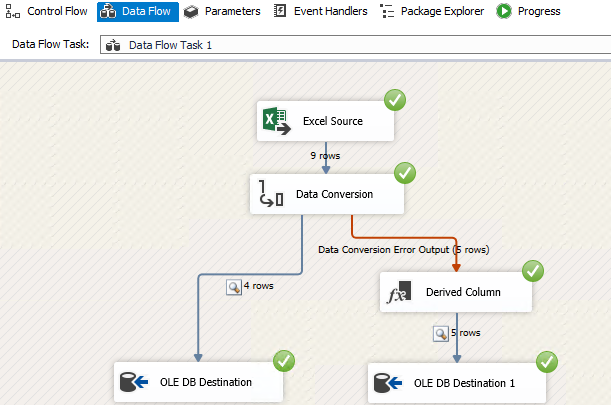Click the OLE DB Destination 1 database icon
Screen dimensions: 611x405
click(x=388, y=383)
